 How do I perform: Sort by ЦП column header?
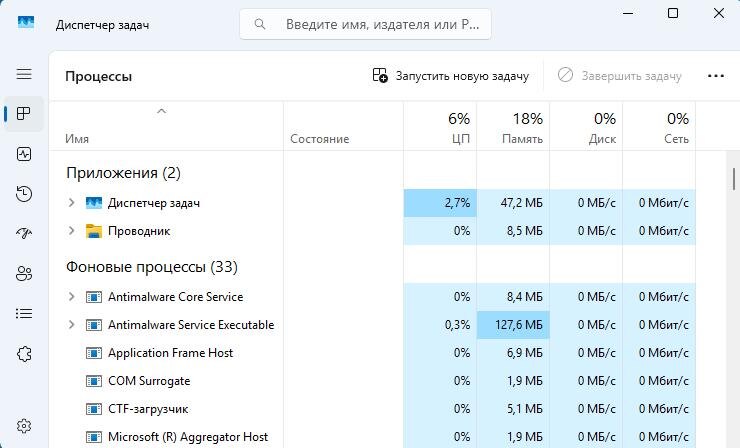point(440,127)
